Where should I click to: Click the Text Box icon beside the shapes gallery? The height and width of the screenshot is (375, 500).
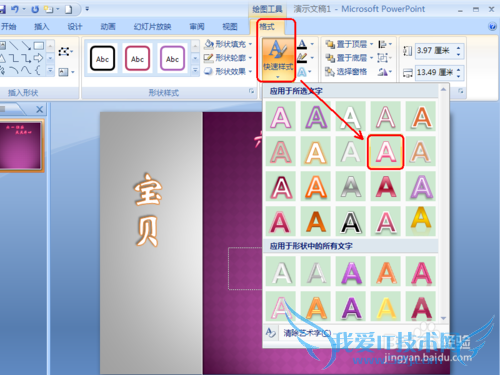(x=63, y=72)
